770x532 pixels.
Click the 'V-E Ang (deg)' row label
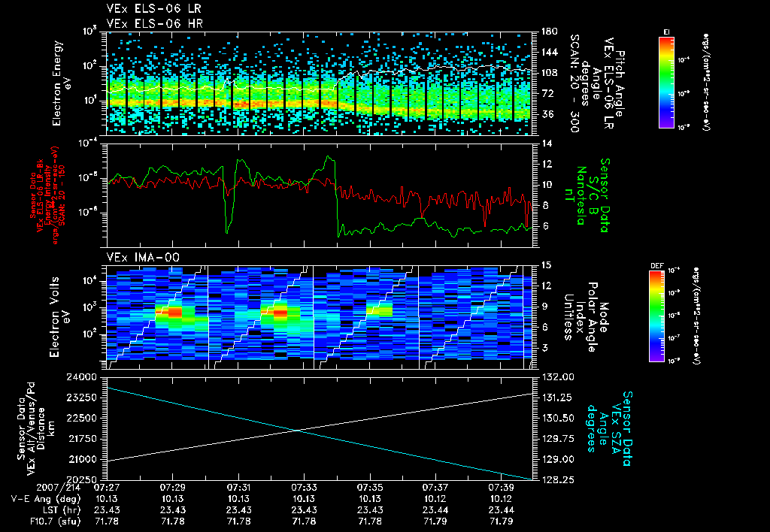(46, 499)
